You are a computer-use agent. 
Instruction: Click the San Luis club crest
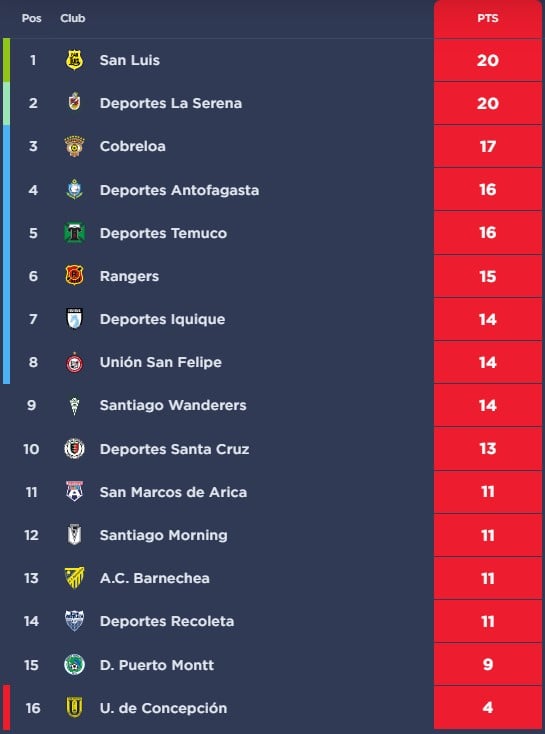(74, 60)
